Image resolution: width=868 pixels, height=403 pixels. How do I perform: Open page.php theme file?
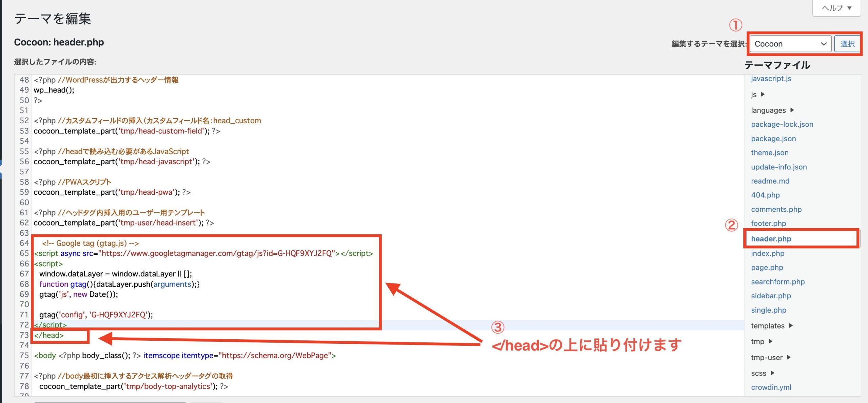(767, 268)
